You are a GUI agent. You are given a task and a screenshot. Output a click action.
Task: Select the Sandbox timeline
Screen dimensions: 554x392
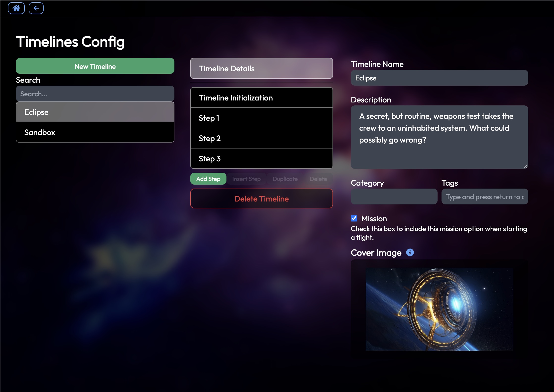click(x=95, y=132)
